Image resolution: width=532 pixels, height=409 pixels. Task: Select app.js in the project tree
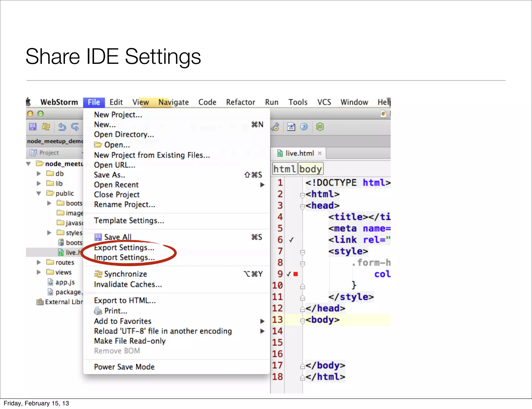[x=61, y=282]
